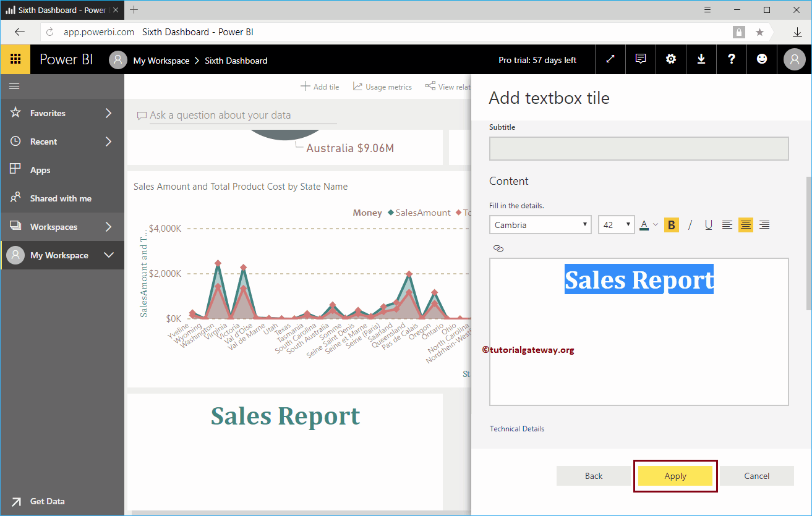Click the Ask a question input
Image resolution: width=812 pixels, height=516 pixels.
coord(243,115)
